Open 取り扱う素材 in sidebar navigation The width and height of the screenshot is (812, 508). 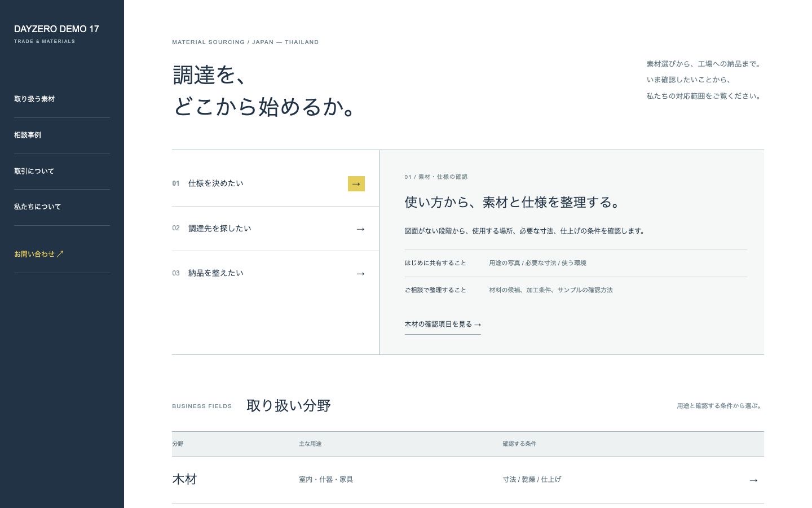click(x=62, y=99)
